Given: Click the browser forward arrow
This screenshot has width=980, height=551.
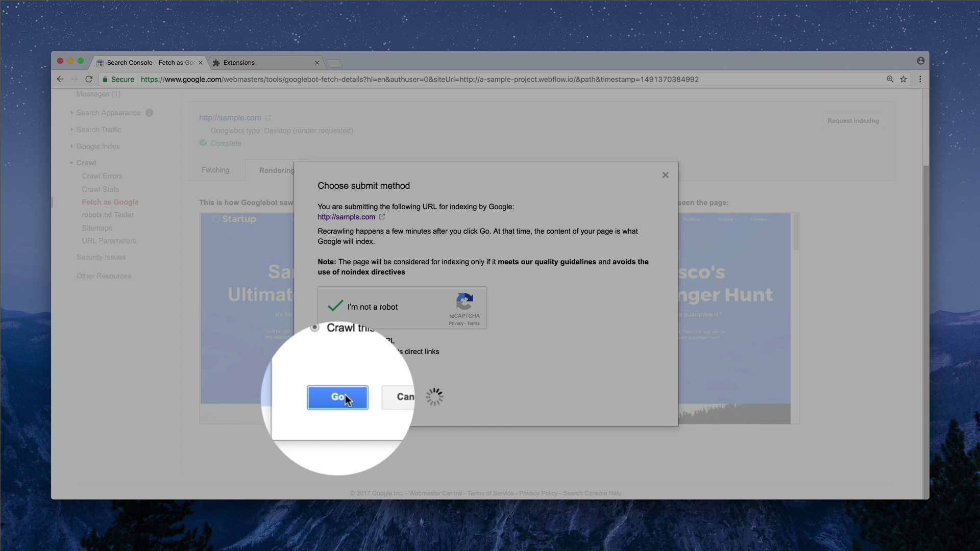Looking at the screenshot, I should pyautogui.click(x=75, y=79).
